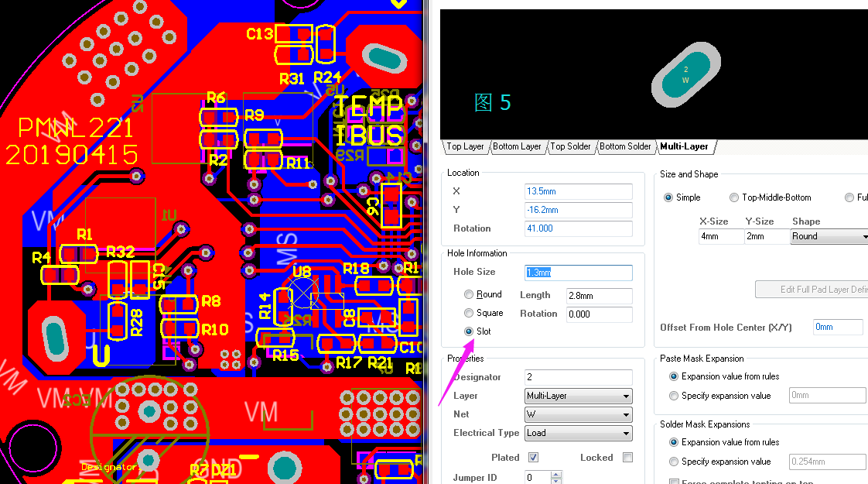The height and width of the screenshot is (484, 868).
Task: Click the R24 designator on the PCB
Action: pos(327,77)
